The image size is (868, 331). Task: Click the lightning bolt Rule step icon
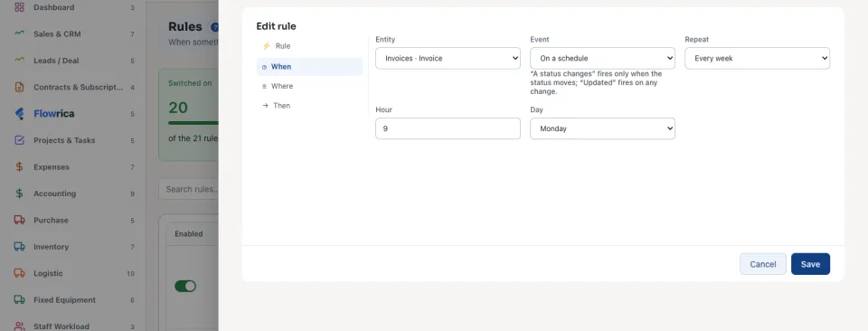pos(266,46)
